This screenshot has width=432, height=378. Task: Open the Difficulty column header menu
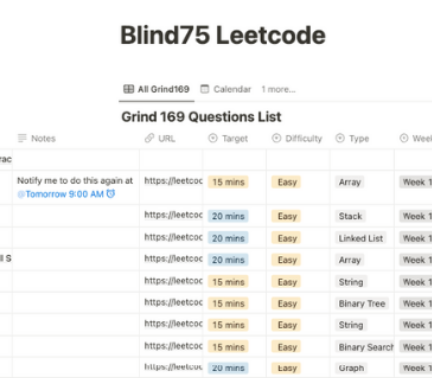298,138
